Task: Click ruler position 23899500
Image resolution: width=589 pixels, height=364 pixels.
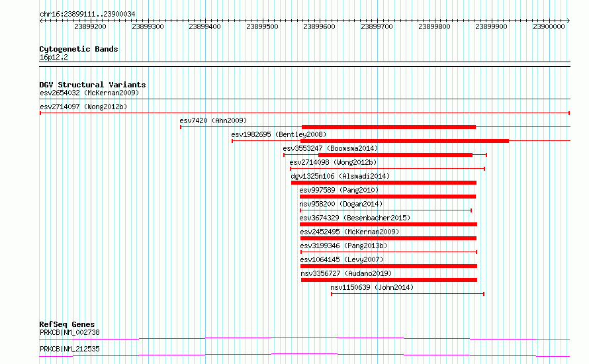Action: pos(262,26)
